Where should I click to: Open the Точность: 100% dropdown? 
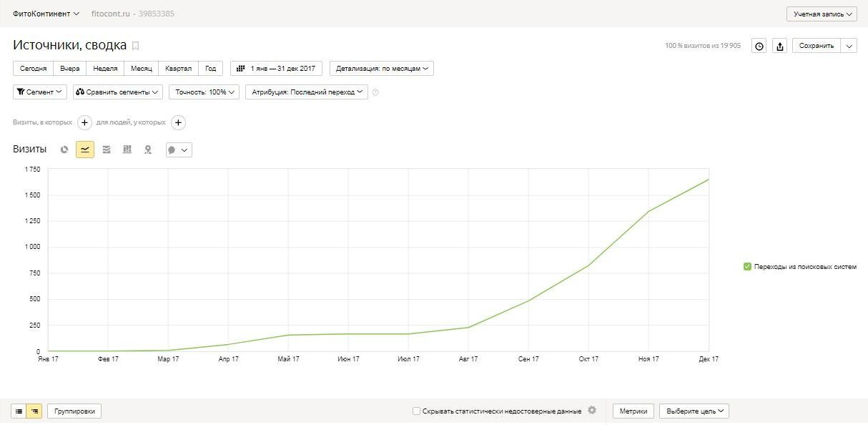tap(204, 92)
